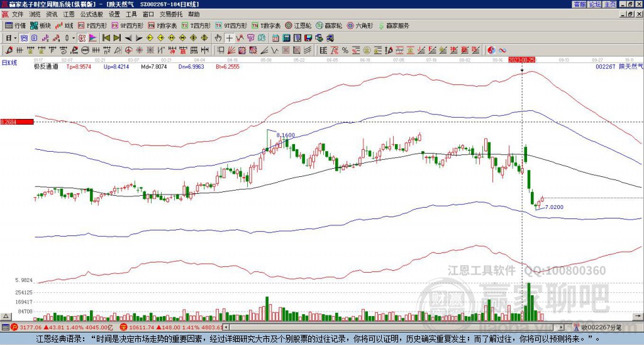644x345 pixels.
Task: Click the 客服 customer service button
Action: pos(579,4)
